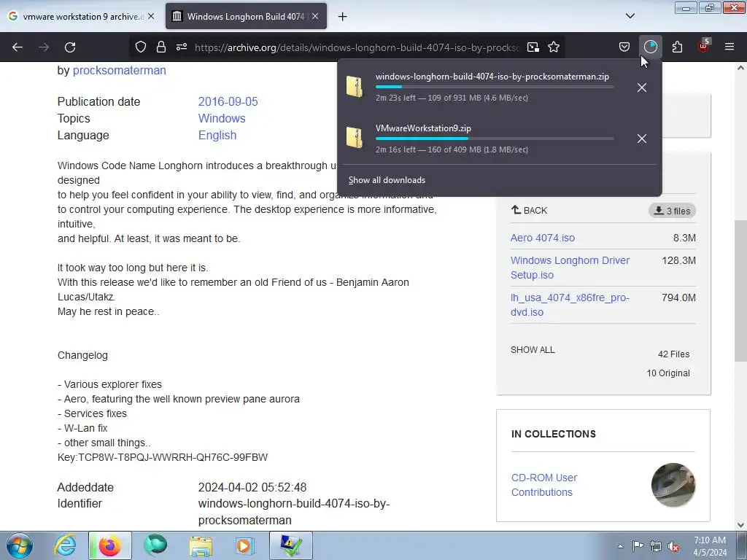This screenshot has height=560, width=747.
Task: Open CD-ROM User Contributions collection link
Action: (x=544, y=485)
